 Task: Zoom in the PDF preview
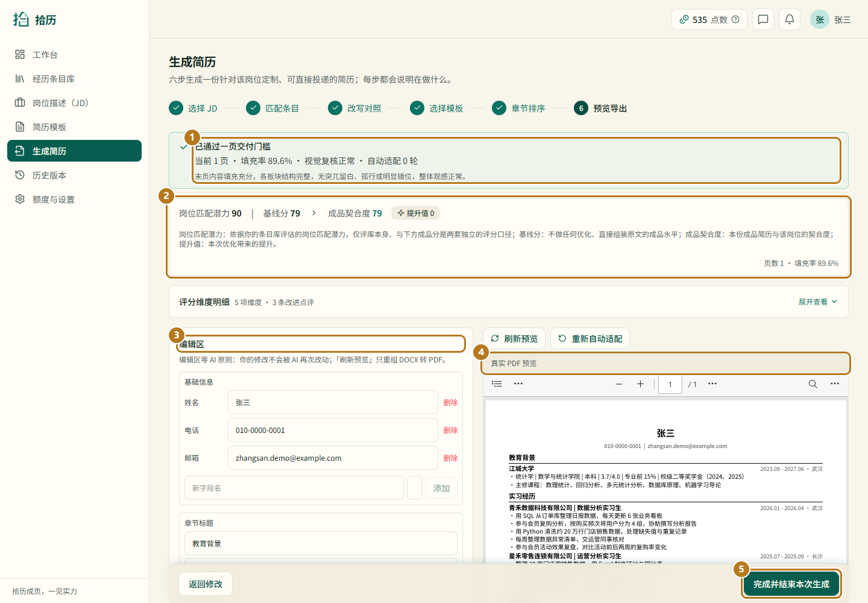[x=640, y=384]
